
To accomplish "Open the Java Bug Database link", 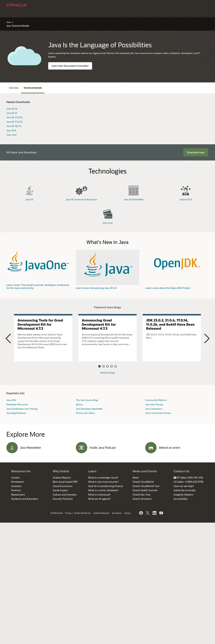I will click(x=16, y=413).
